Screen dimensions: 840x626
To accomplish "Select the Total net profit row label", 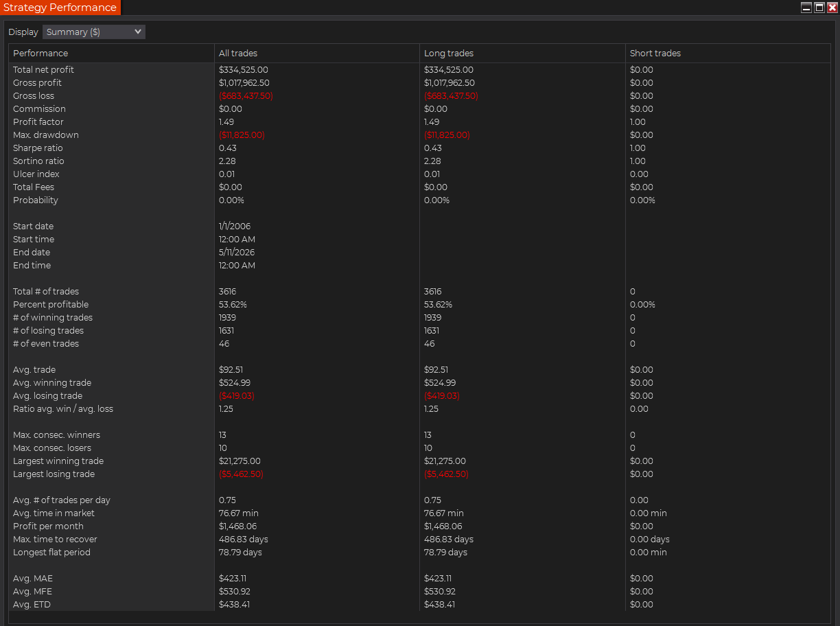I will click(43, 70).
